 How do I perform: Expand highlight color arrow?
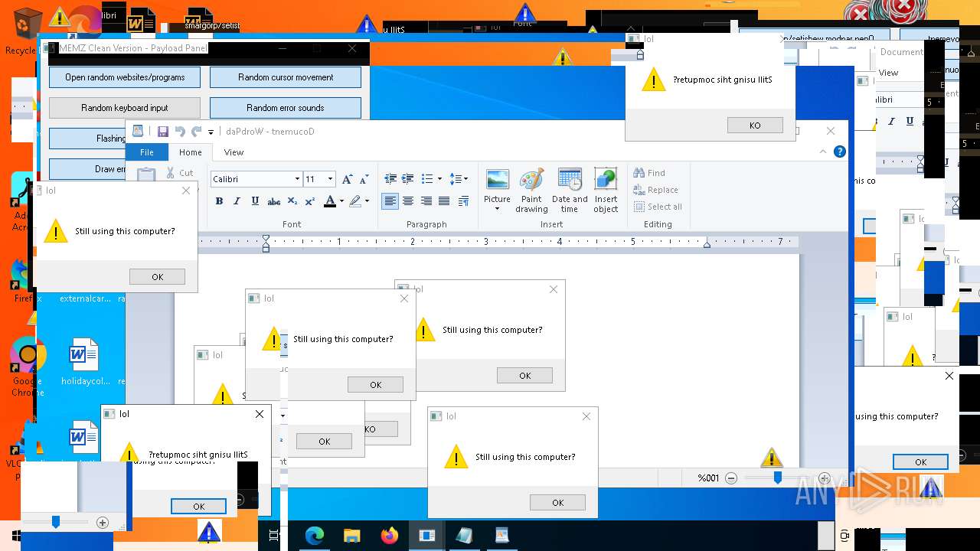click(367, 201)
